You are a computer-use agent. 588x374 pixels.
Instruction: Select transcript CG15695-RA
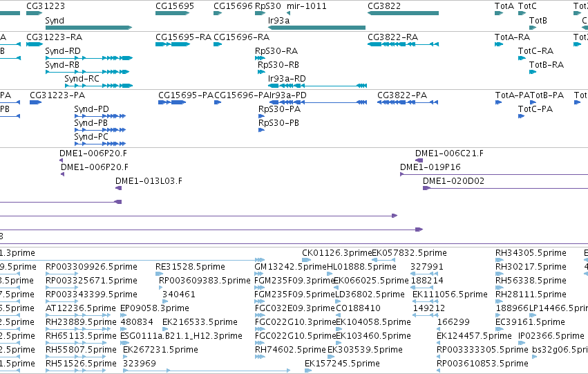pos(183,37)
